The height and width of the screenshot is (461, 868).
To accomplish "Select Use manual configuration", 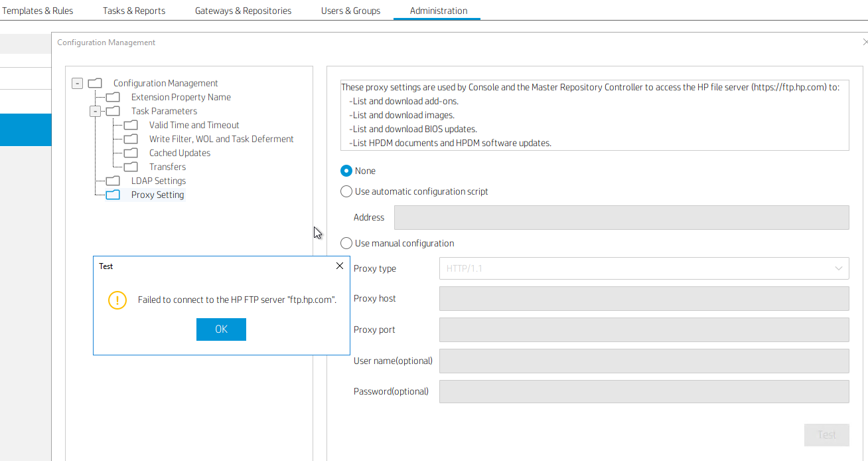I will point(346,242).
